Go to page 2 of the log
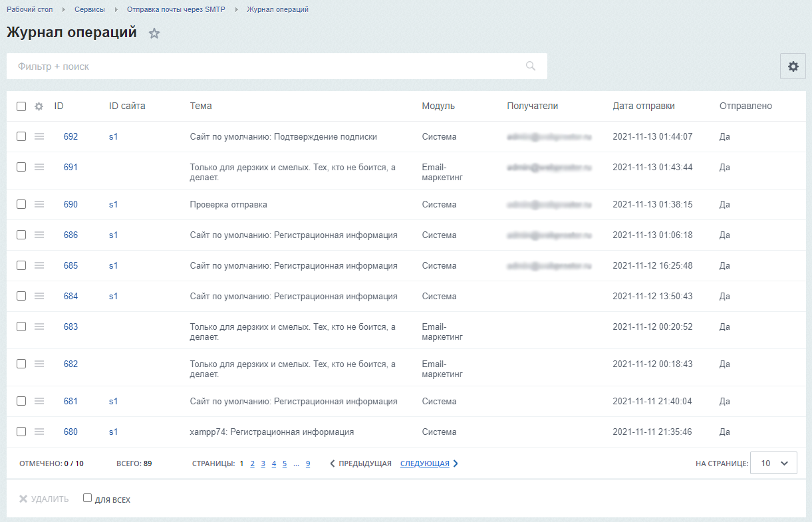Image resolution: width=812 pixels, height=522 pixels. point(252,463)
